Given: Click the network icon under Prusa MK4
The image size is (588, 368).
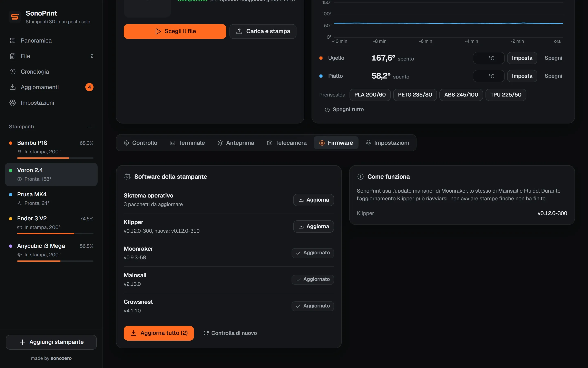Looking at the screenshot, I should pyautogui.click(x=20, y=203).
